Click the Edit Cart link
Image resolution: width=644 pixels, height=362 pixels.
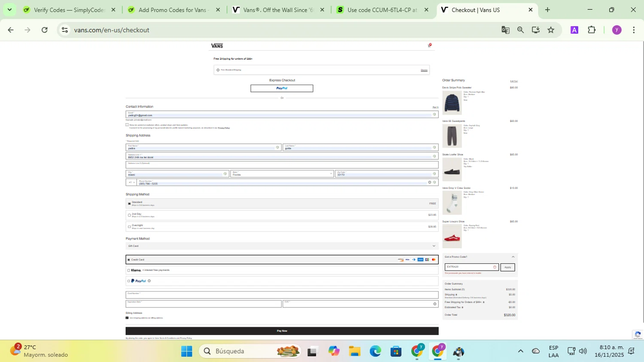[513, 81]
